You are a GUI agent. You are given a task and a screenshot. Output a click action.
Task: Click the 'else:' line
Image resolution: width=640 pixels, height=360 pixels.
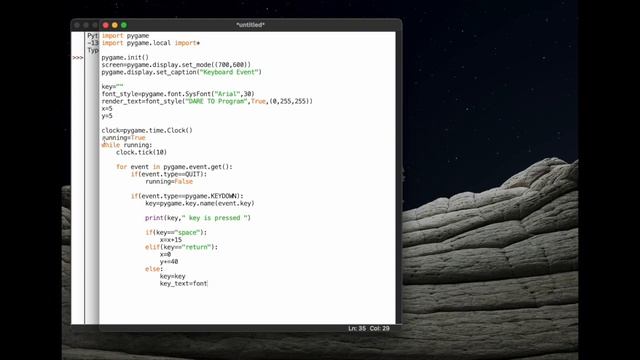[x=154, y=269]
